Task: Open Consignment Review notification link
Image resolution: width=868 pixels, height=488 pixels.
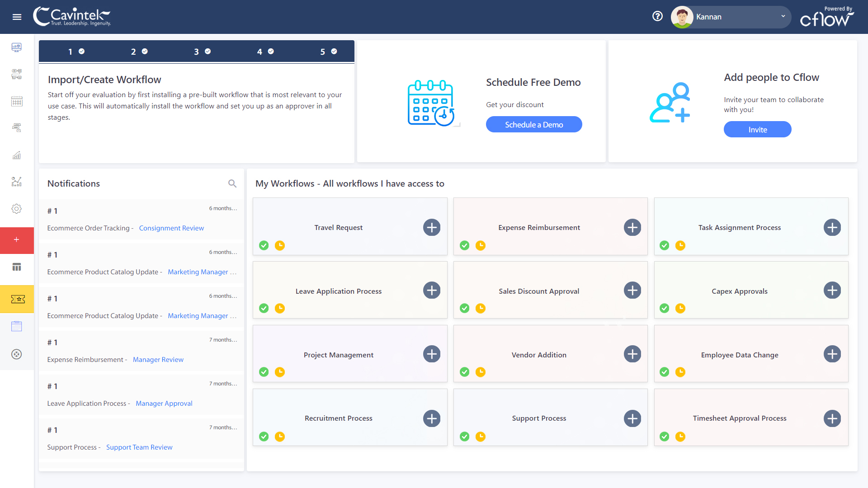Action: click(171, 228)
